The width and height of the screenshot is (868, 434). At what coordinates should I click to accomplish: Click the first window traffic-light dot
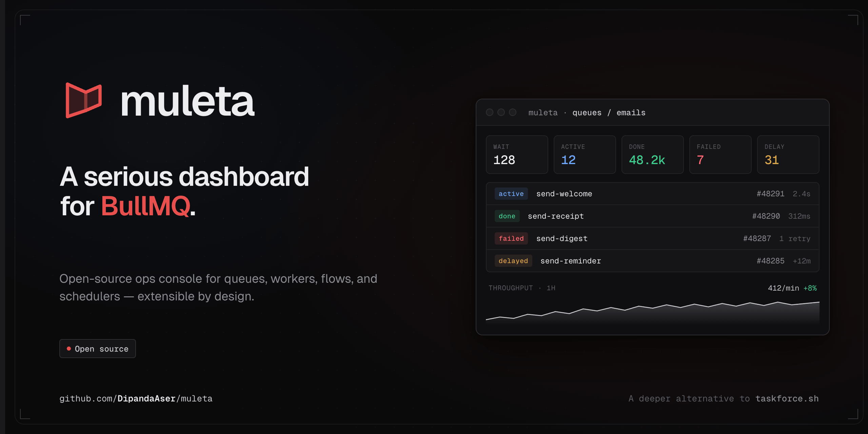click(x=489, y=112)
